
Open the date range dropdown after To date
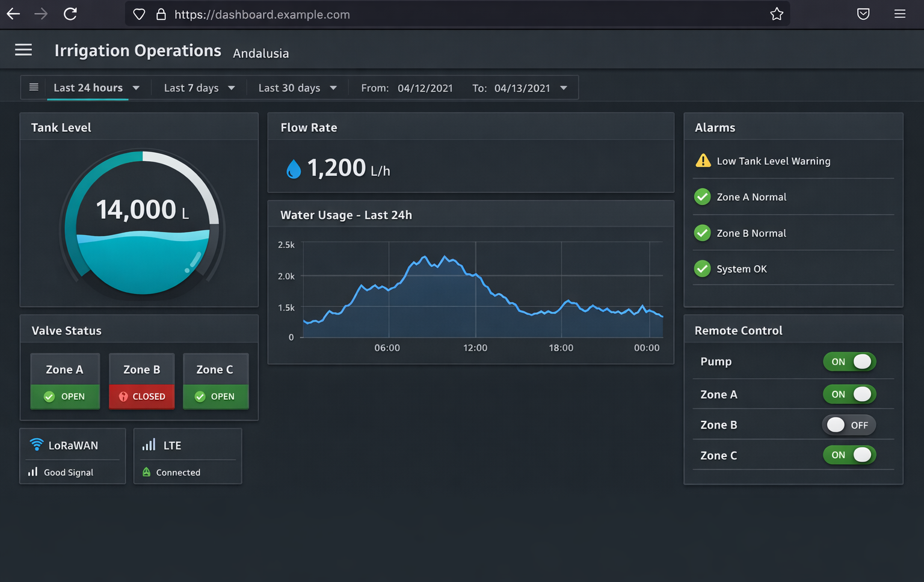564,88
